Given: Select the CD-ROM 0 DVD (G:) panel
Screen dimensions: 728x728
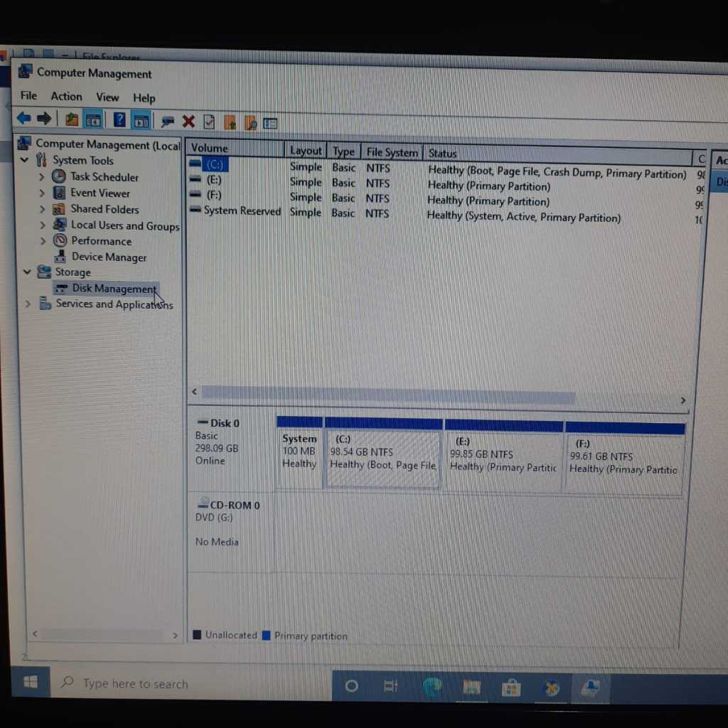Looking at the screenshot, I should click(x=231, y=532).
